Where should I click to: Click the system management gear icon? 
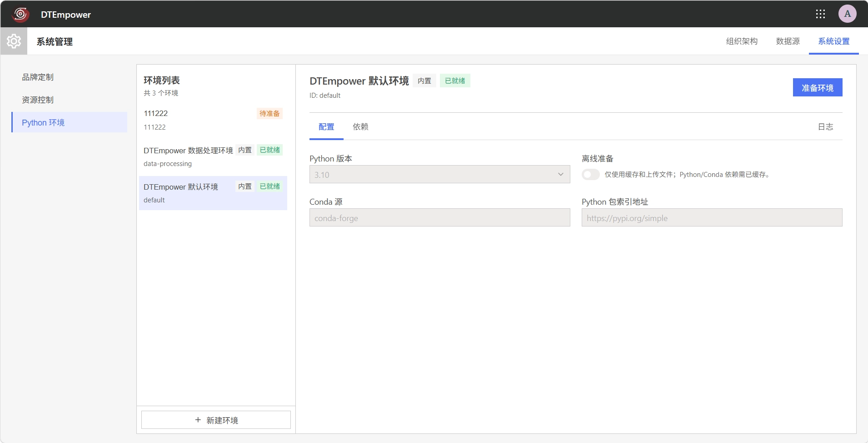[x=14, y=41]
